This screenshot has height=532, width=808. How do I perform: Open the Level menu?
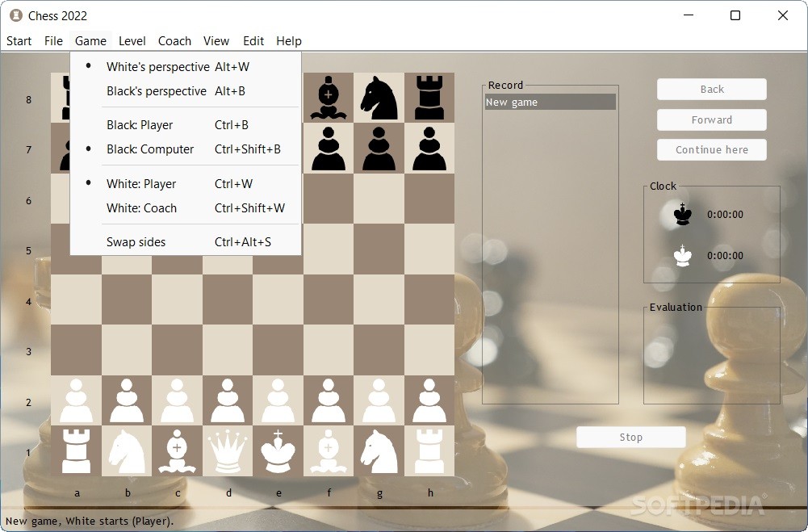[x=132, y=40]
